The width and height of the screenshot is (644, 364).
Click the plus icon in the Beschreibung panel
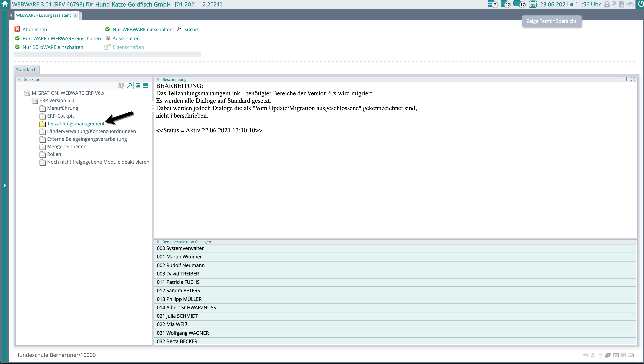626,79
